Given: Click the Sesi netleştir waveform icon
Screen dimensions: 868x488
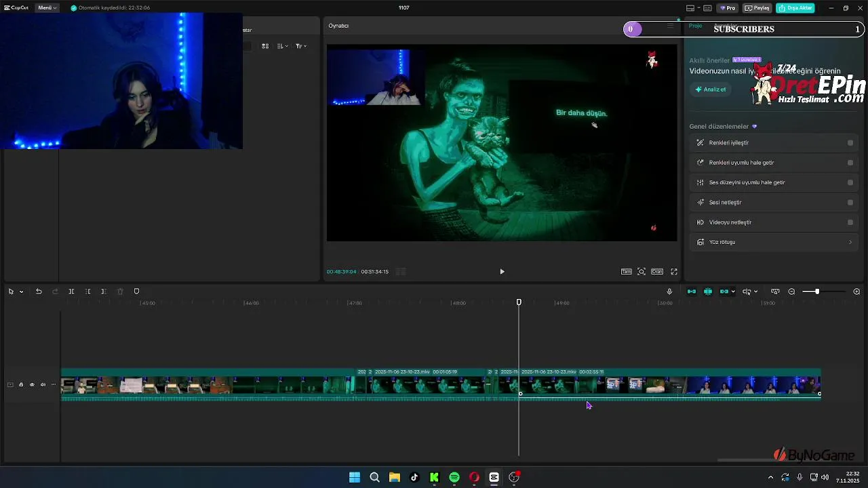Looking at the screenshot, I should pyautogui.click(x=701, y=203).
